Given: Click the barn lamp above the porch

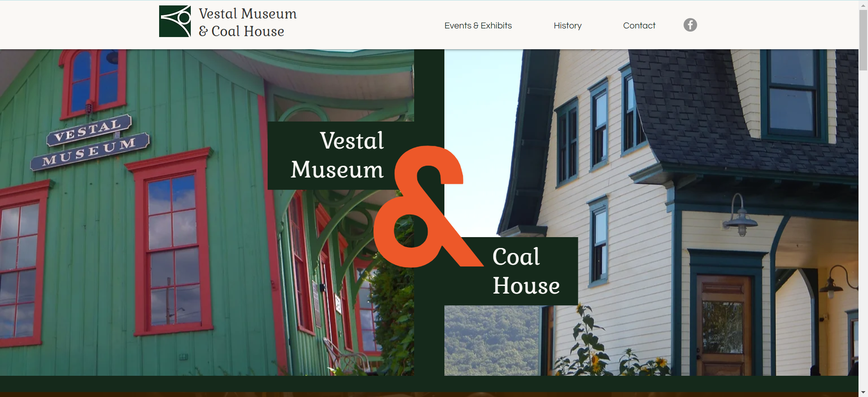Looking at the screenshot, I should click(740, 215).
